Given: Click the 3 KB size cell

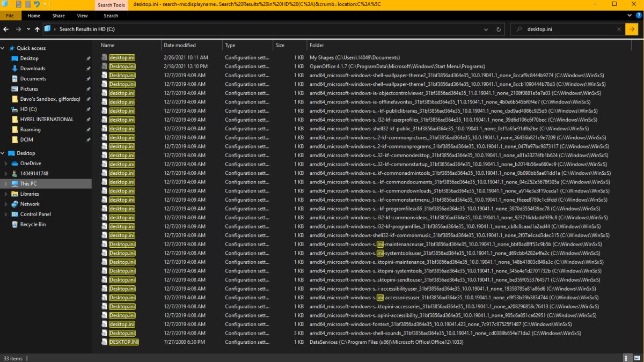Looking at the screenshot, I should (298, 333).
